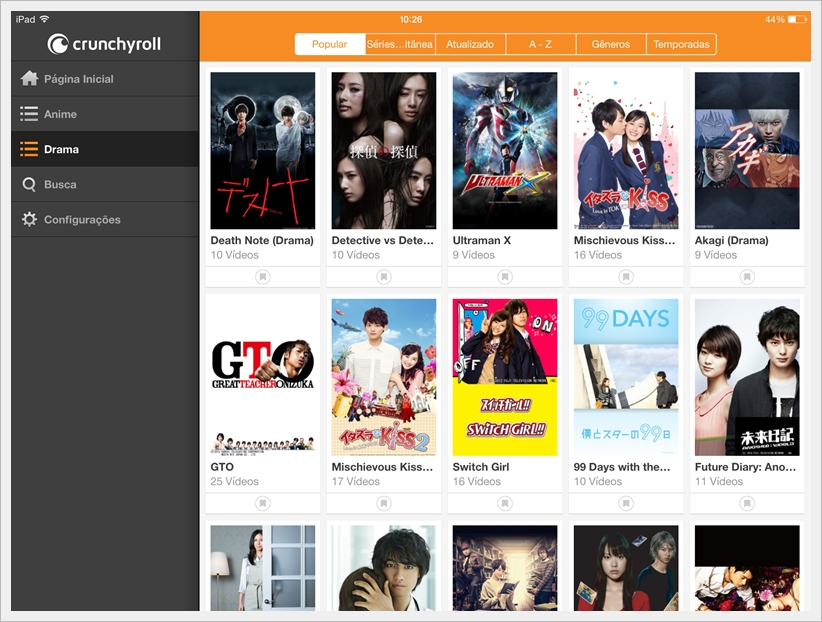The width and height of the screenshot is (822, 622).
Task: Open 99 Days poster
Action: point(626,377)
